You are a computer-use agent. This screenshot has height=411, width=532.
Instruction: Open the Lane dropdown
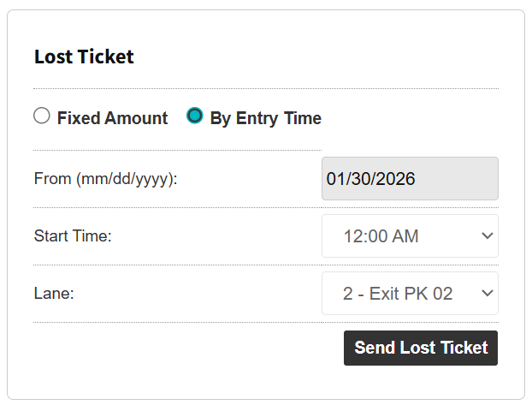click(x=410, y=293)
